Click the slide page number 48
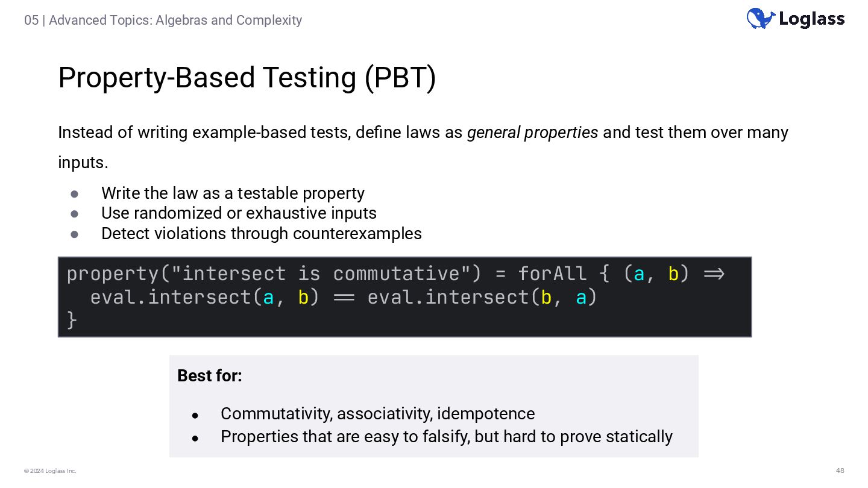This screenshot has height=488, width=868. click(x=840, y=471)
